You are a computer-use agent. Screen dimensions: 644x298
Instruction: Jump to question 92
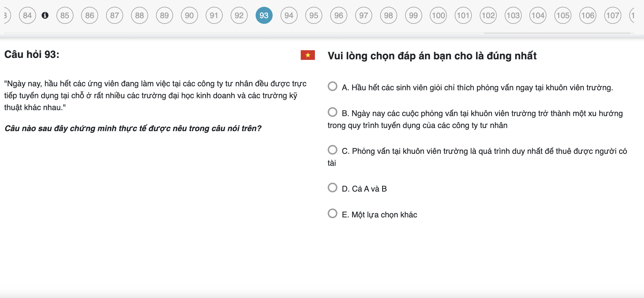[239, 15]
